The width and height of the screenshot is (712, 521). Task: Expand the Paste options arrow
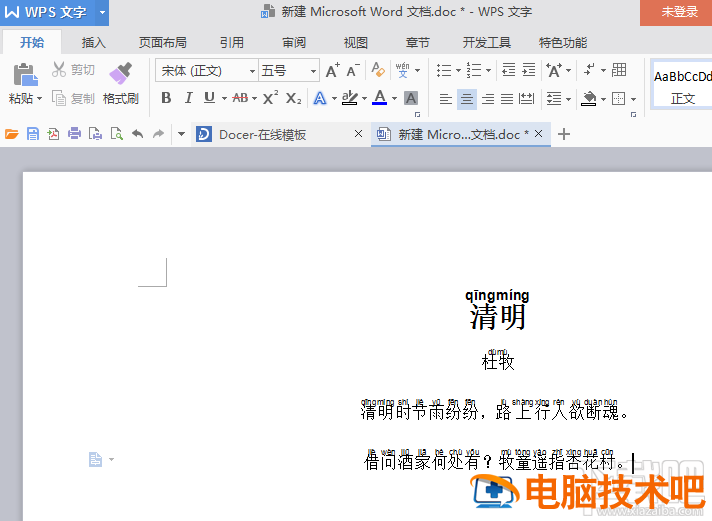pyautogui.click(x=40, y=99)
